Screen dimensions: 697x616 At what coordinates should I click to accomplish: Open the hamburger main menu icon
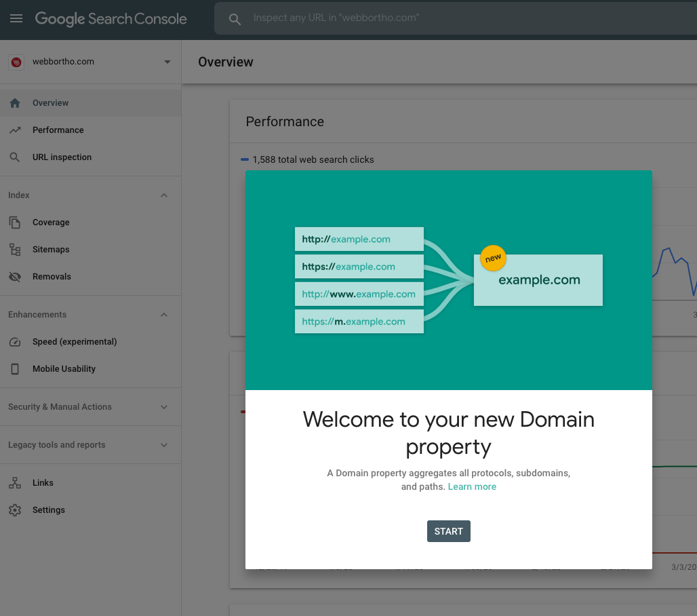16,18
